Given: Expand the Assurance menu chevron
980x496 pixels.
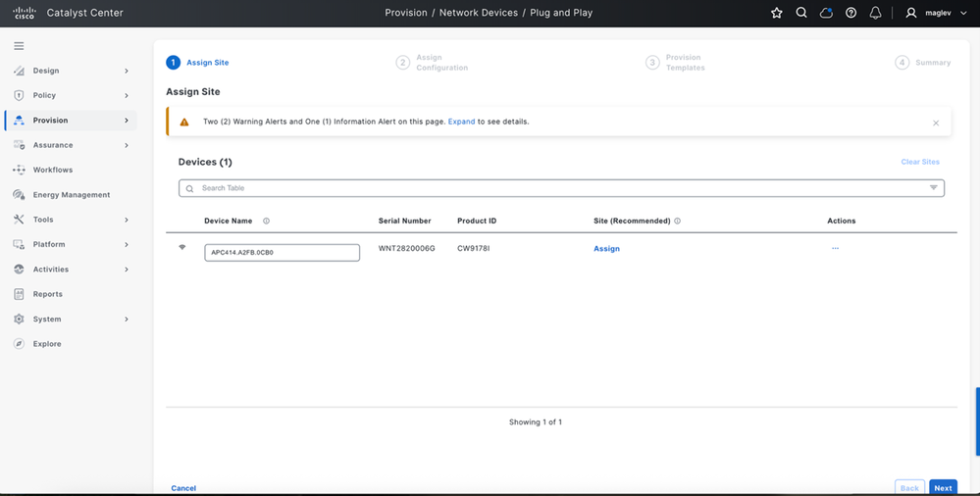Looking at the screenshot, I should click(127, 145).
